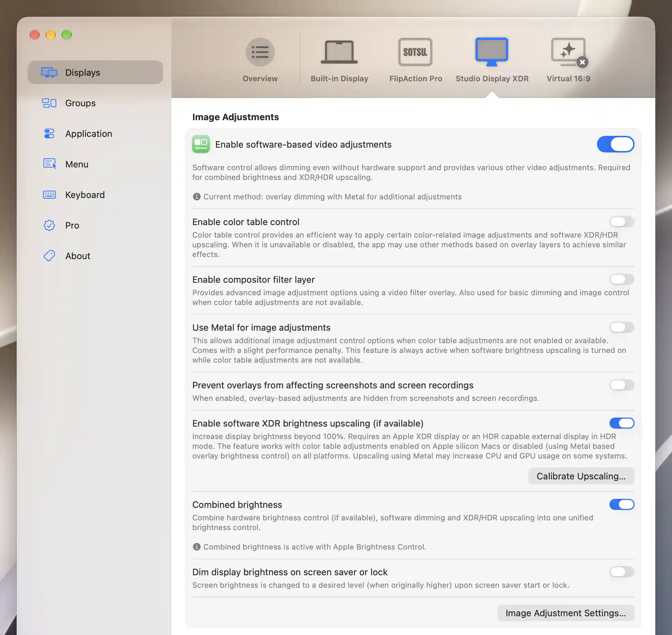Click the Overview tab label
This screenshot has height=635, width=672.
260,79
